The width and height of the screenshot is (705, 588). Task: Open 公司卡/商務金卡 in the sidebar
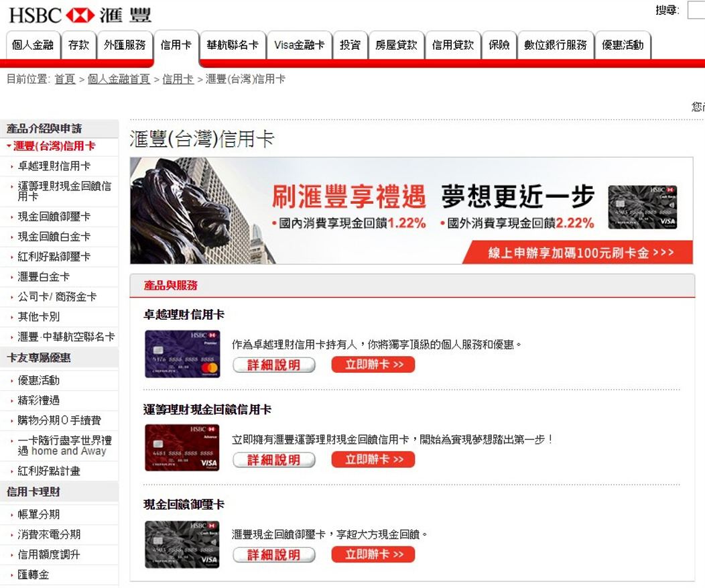(57, 297)
